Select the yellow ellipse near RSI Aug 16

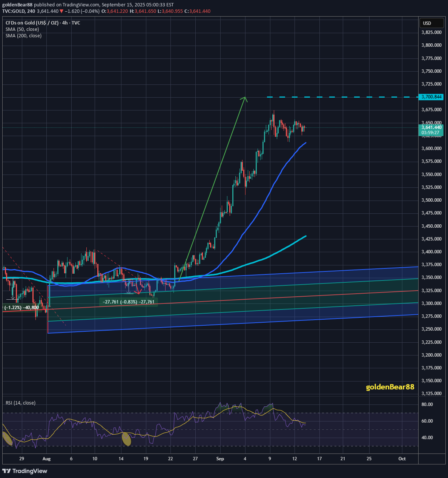point(126,439)
